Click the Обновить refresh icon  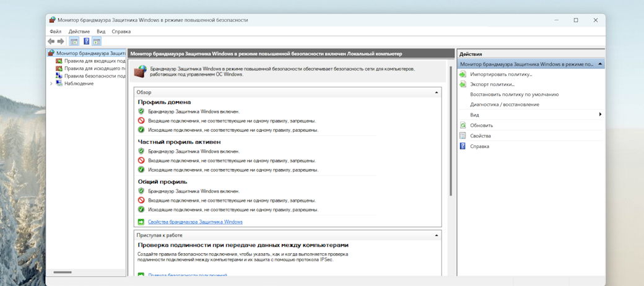point(463,125)
